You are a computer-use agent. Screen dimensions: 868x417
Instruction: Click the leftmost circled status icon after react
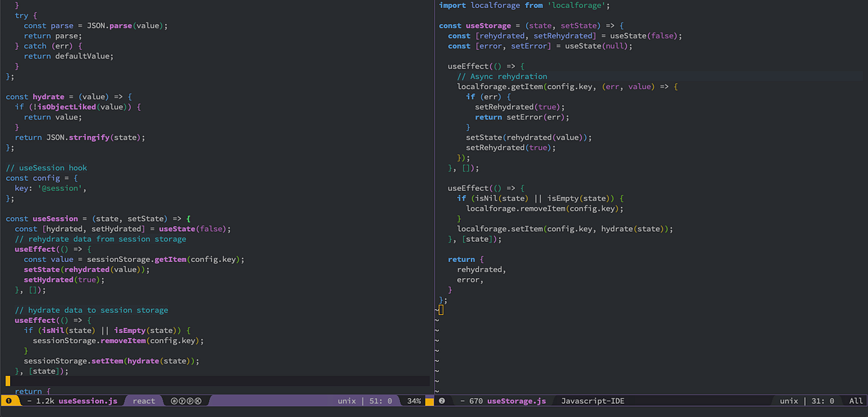coord(174,400)
